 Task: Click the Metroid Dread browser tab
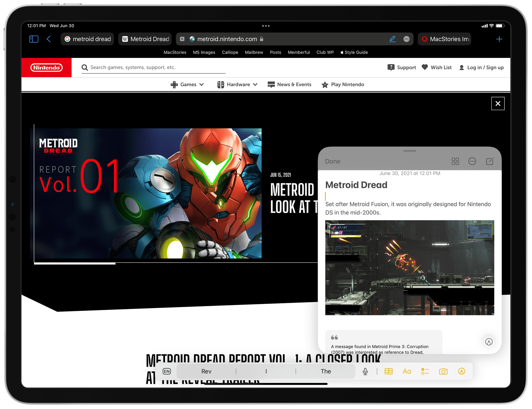(x=146, y=39)
